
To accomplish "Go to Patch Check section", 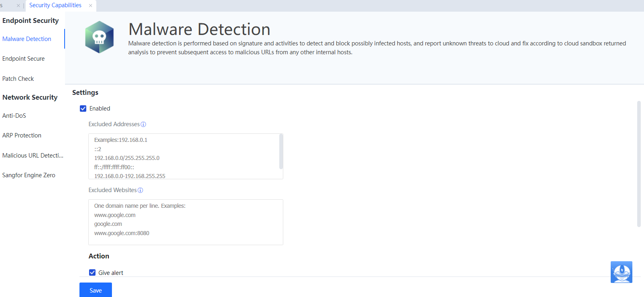I will (x=18, y=79).
